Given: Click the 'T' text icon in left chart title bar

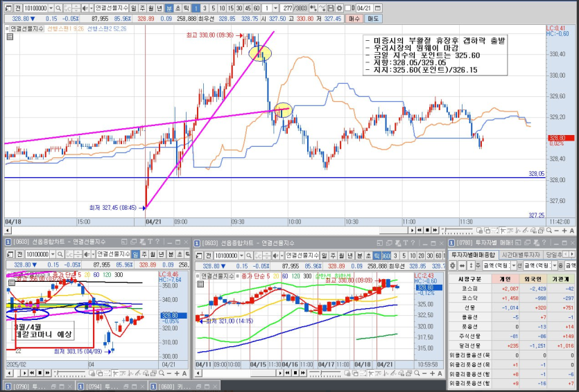Looking at the screenshot, I should [x=150, y=242].
